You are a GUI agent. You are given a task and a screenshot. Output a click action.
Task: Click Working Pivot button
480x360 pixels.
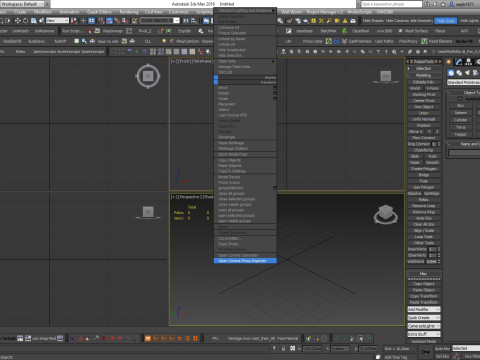[x=424, y=94]
